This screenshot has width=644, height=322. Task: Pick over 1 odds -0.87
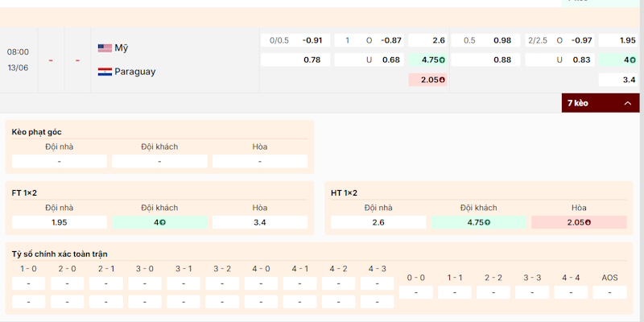point(369,40)
